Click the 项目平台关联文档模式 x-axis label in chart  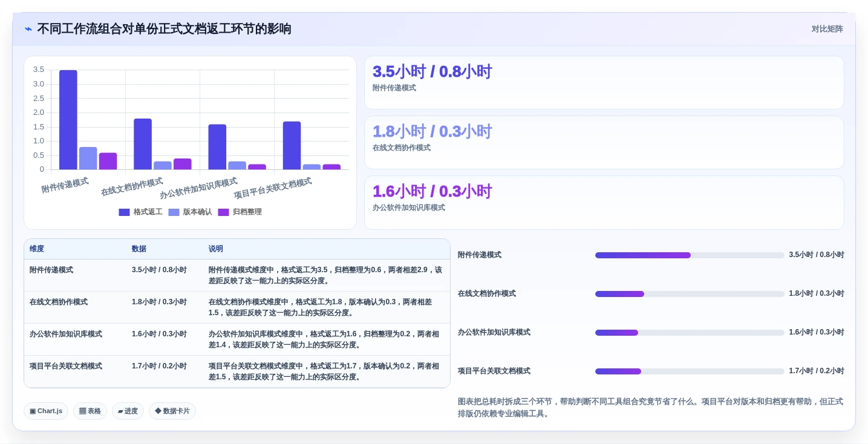click(273, 189)
